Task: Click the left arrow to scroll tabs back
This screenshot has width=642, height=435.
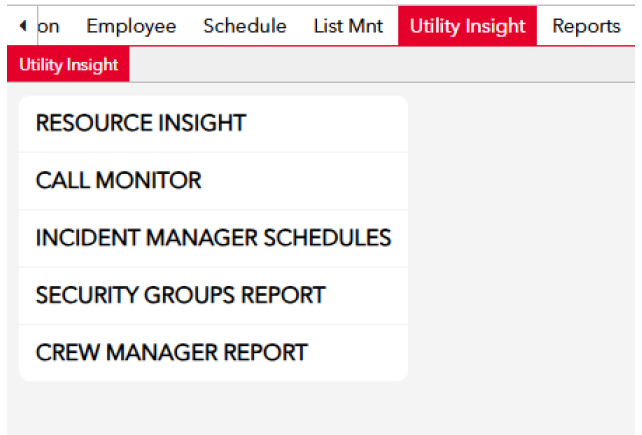Action: [x=23, y=26]
